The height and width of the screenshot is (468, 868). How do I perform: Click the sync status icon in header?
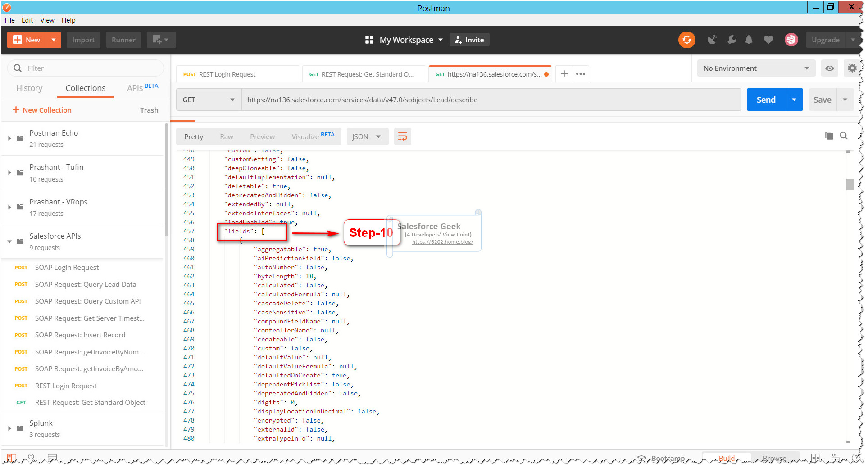687,40
